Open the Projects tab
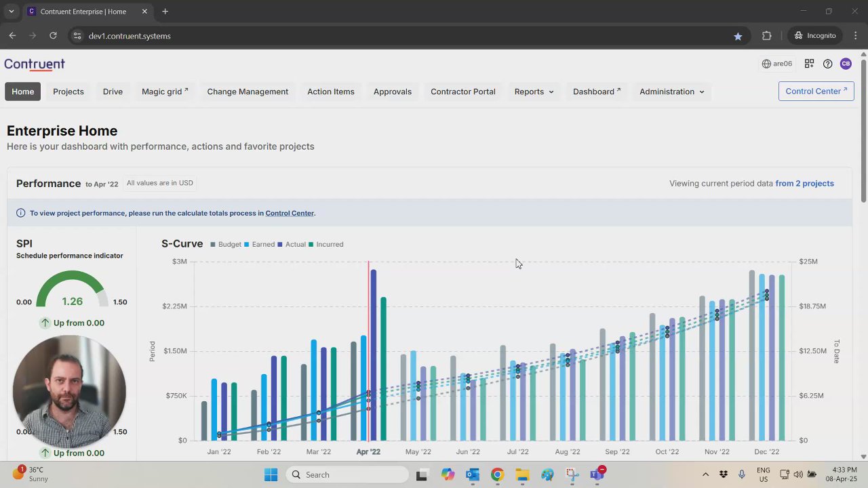 (68, 91)
